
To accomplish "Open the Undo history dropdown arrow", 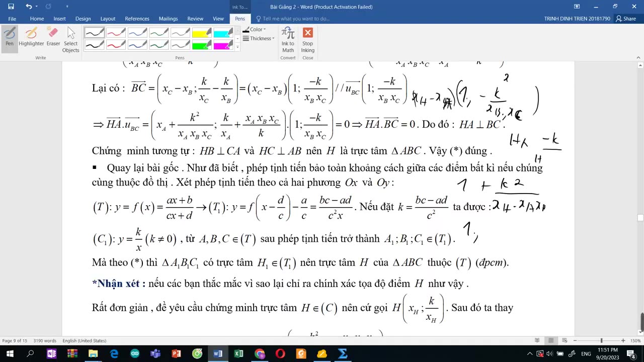I will [38, 7].
